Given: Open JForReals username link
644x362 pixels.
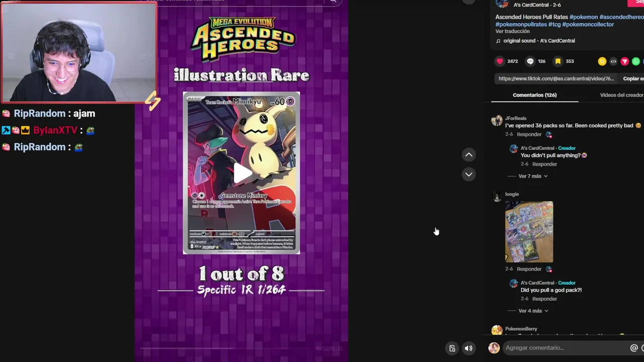Looking at the screenshot, I should 516,118.
